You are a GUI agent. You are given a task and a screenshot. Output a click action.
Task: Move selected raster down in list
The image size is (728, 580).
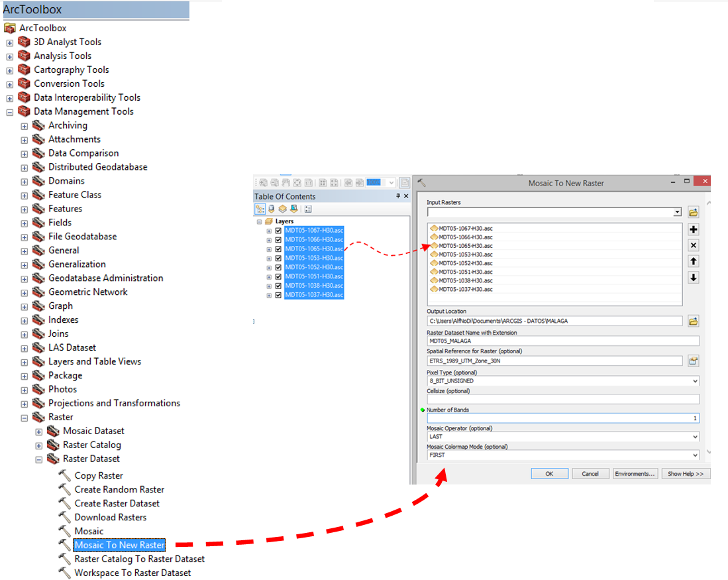click(x=693, y=278)
